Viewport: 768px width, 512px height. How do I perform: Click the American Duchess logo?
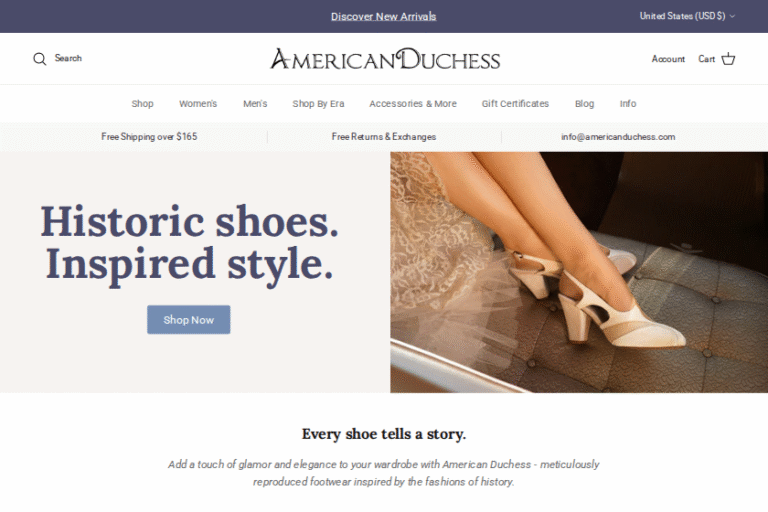point(385,59)
